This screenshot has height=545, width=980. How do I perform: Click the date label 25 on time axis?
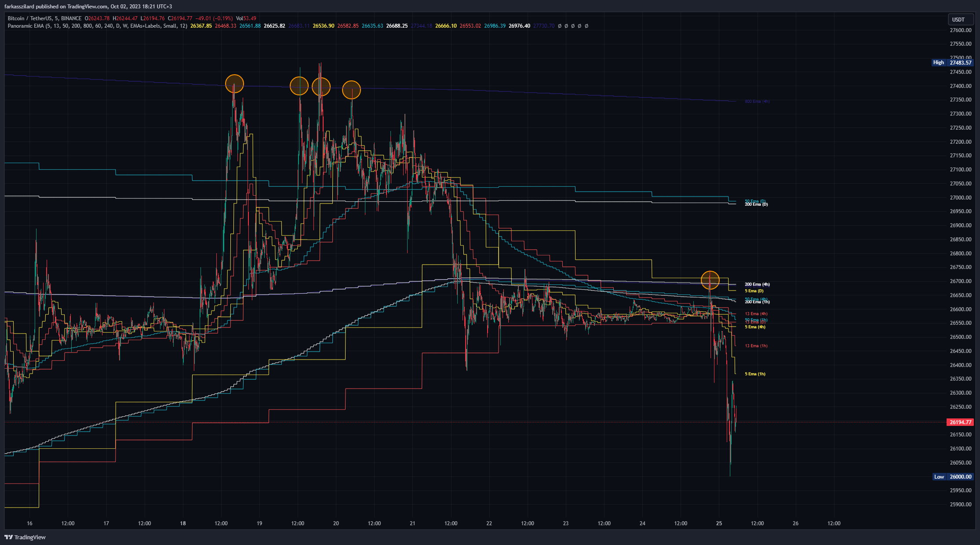(x=719, y=523)
